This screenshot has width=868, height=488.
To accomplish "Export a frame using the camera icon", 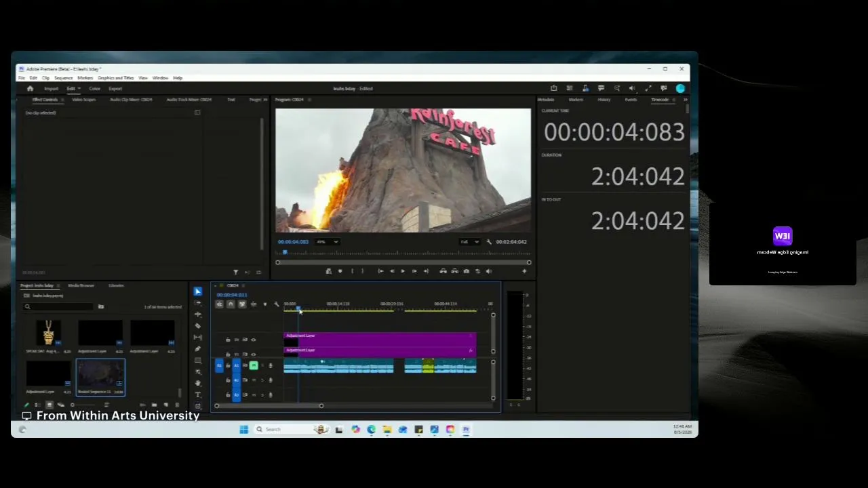I will (x=466, y=271).
